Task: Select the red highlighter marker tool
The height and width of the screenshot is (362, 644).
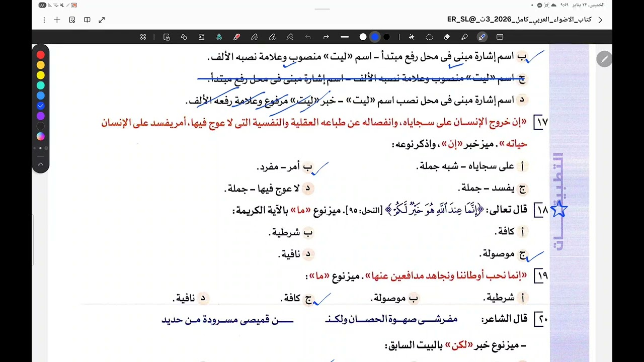Action: pyautogui.click(x=237, y=37)
